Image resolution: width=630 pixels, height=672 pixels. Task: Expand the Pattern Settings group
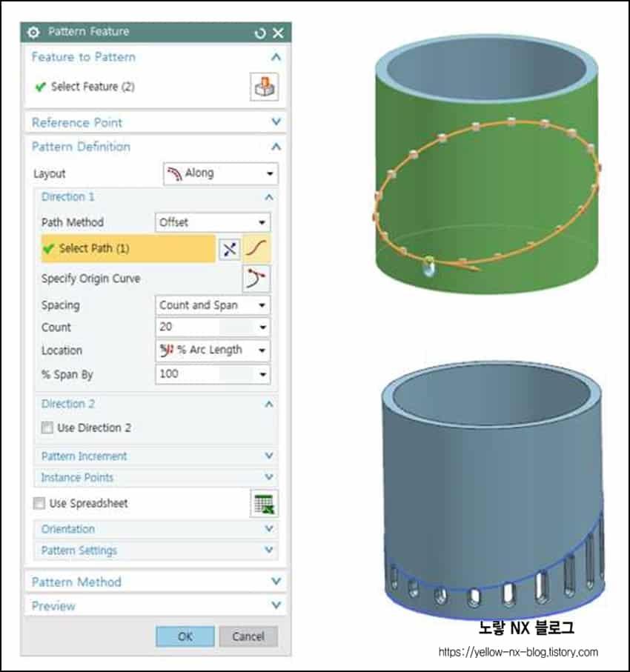click(x=269, y=550)
